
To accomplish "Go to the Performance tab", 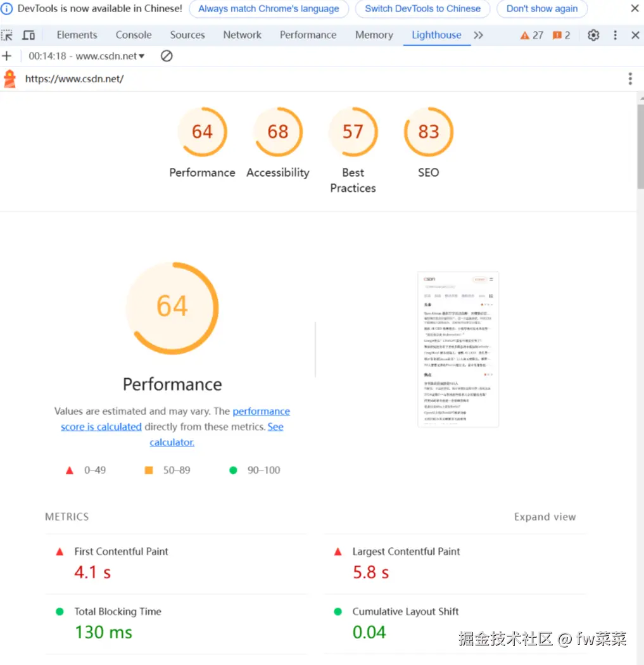I will pyautogui.click(x=308, y=35).
